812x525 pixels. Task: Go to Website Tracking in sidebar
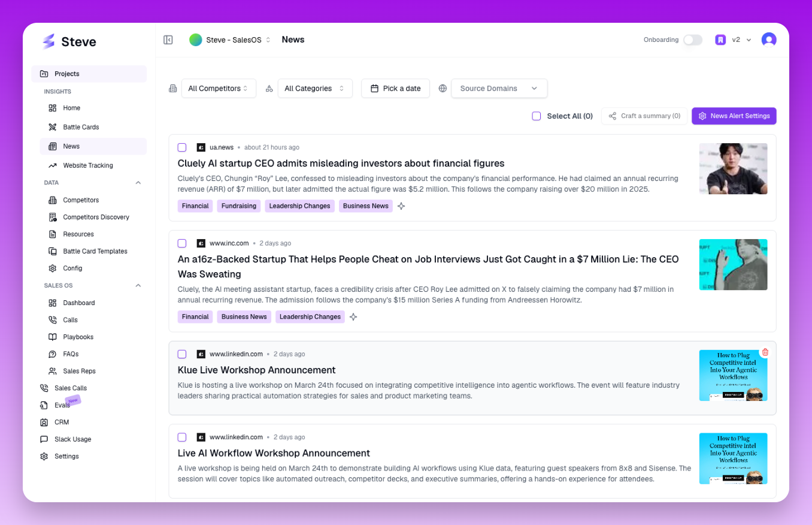(x=87, y=165)
